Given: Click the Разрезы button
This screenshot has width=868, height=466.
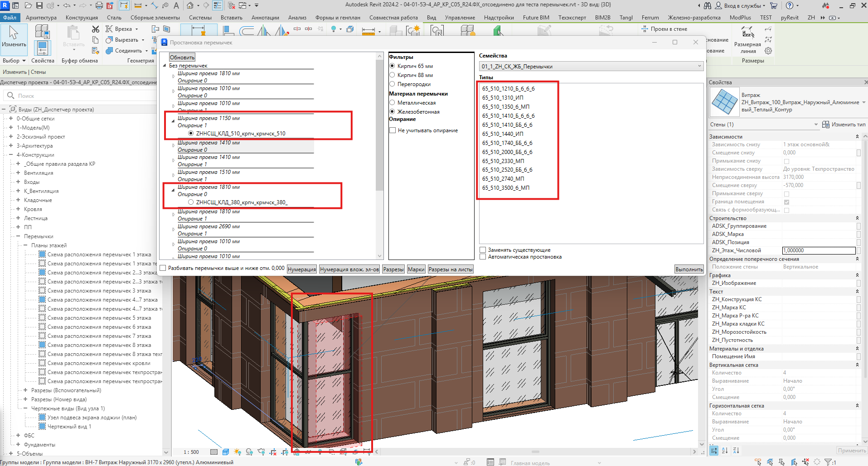Looking at the screenshot, I should [x=393, y=269].
